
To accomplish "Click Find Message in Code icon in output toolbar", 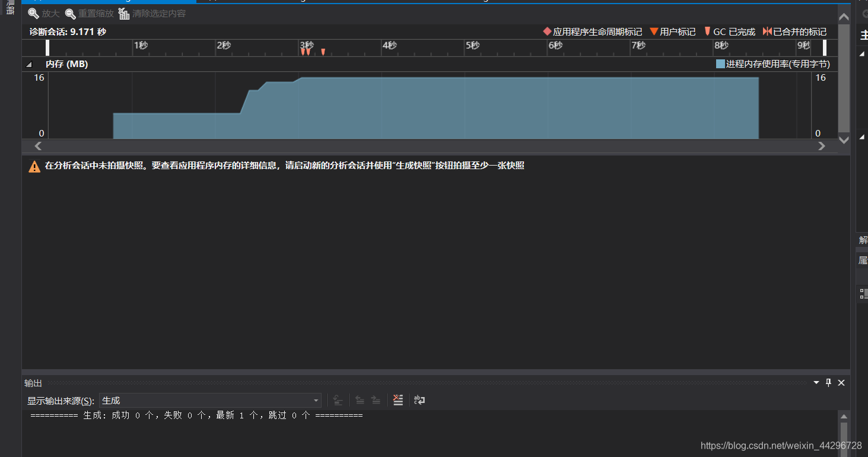I will click(x=338, y=401).
